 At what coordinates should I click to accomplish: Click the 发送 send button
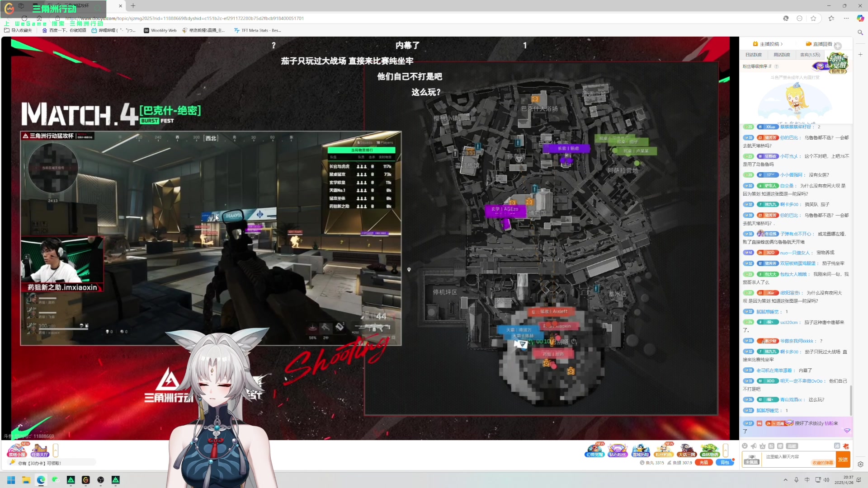click(x=843, y=460)
